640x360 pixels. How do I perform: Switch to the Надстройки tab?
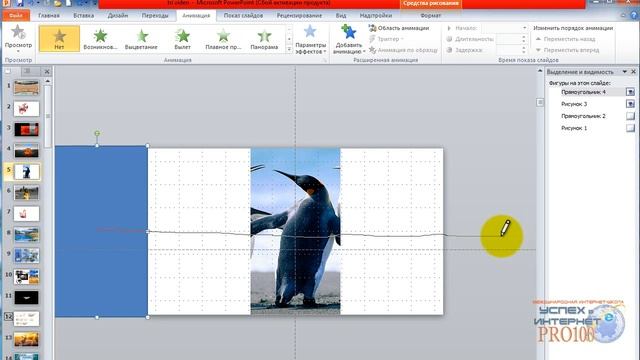[x=376, y=16]
